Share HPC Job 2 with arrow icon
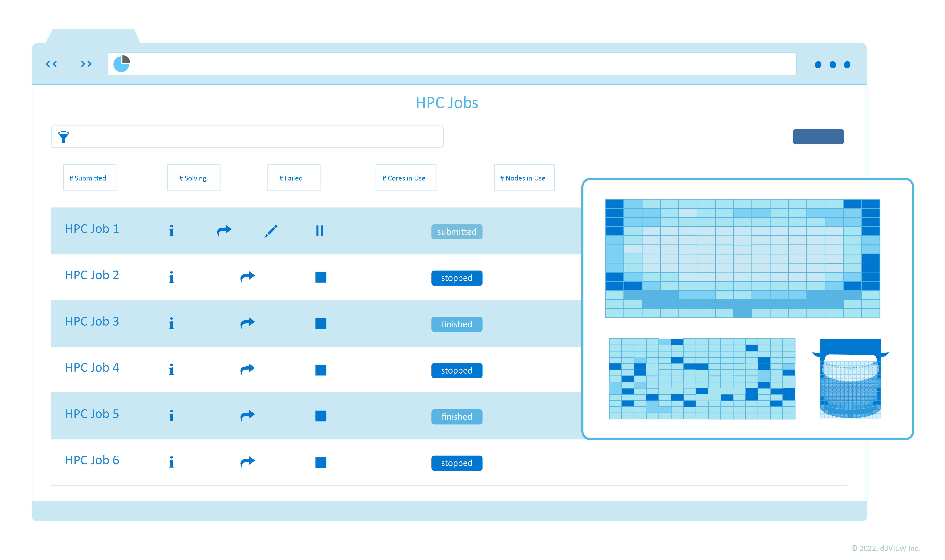Screen dimensions: 945x560 248,277
